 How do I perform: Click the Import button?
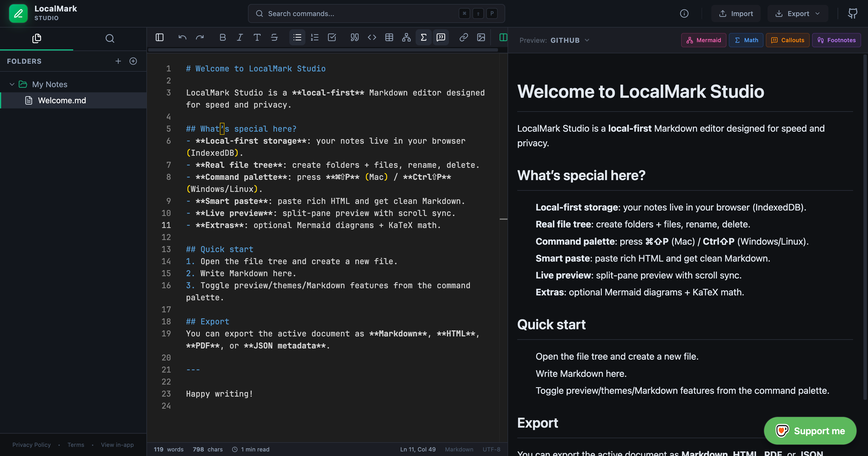click(x=736, y=13)
